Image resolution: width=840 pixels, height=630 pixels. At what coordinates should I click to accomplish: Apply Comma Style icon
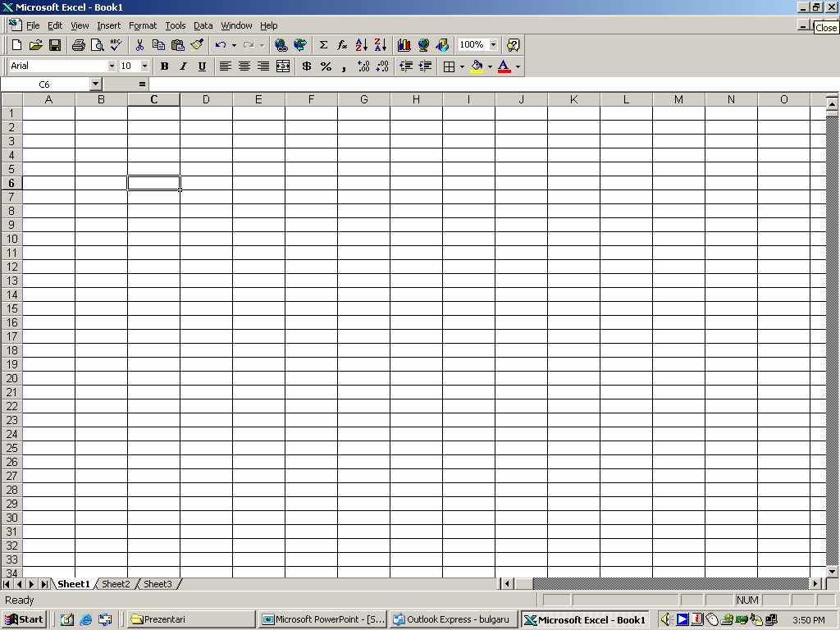point(344,66)
